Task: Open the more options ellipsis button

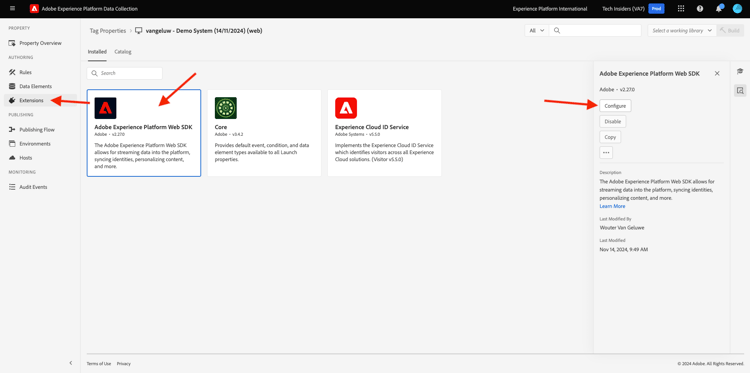Action: [x=606, y=153]
